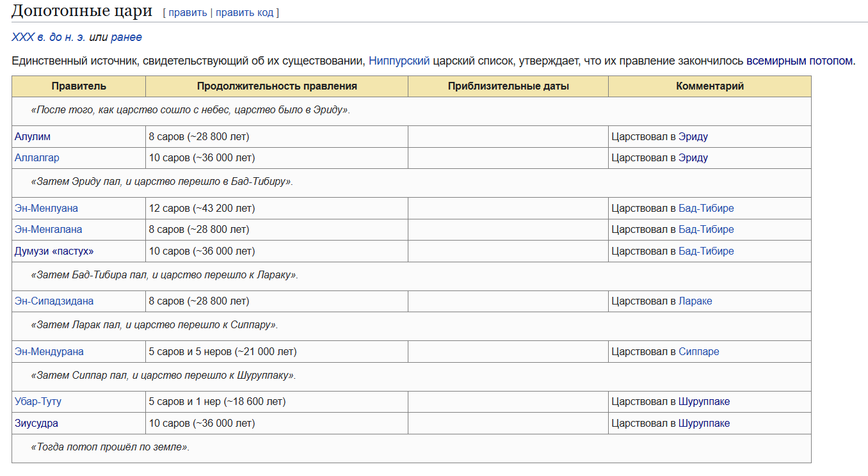Click Шуруппаке link in Убар-Туту row
The height and width of the screenshot is (476, 868).
704,401
